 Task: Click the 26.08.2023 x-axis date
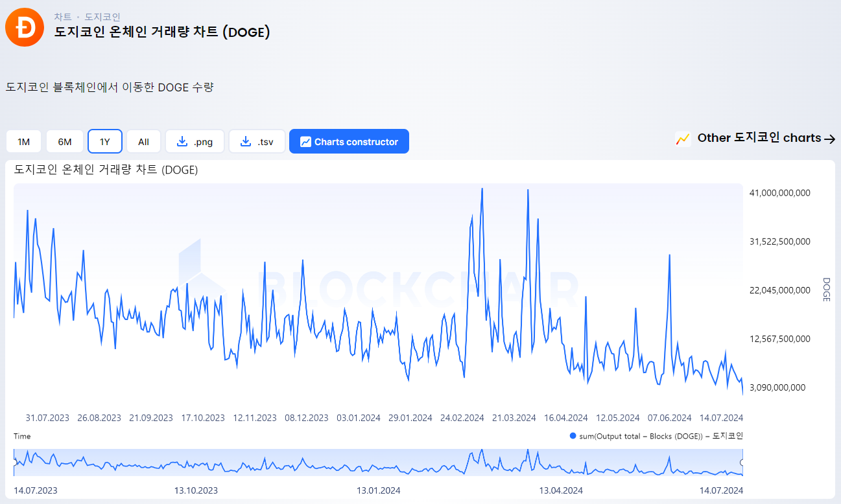click(x=99, y=418)
